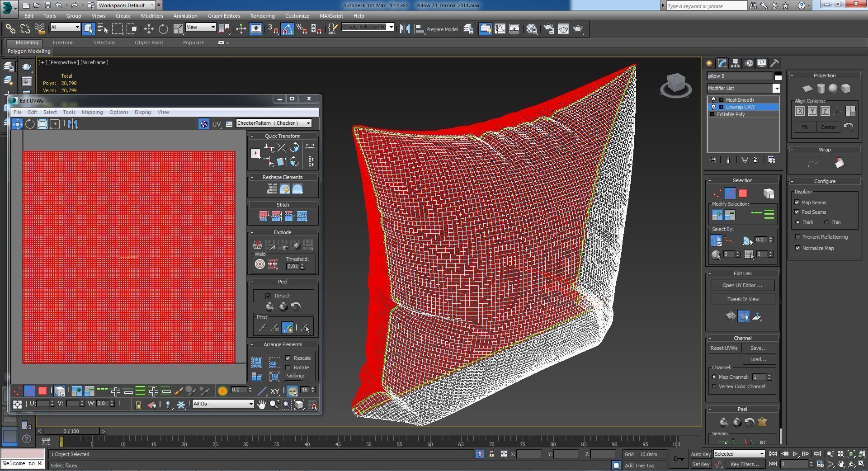Switch to the Freeform ribbon tab
This screenshot has width=868, height=471.
click(x=63, y=42)
